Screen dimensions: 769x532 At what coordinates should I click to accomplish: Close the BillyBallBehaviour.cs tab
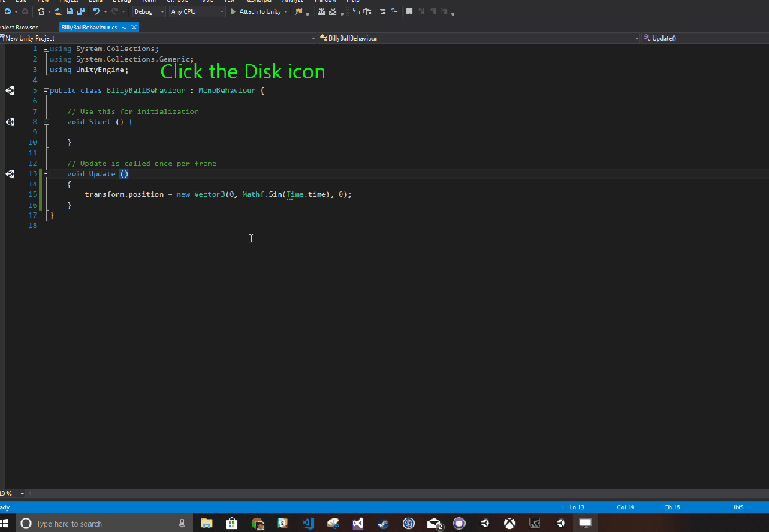click(134, 27)
